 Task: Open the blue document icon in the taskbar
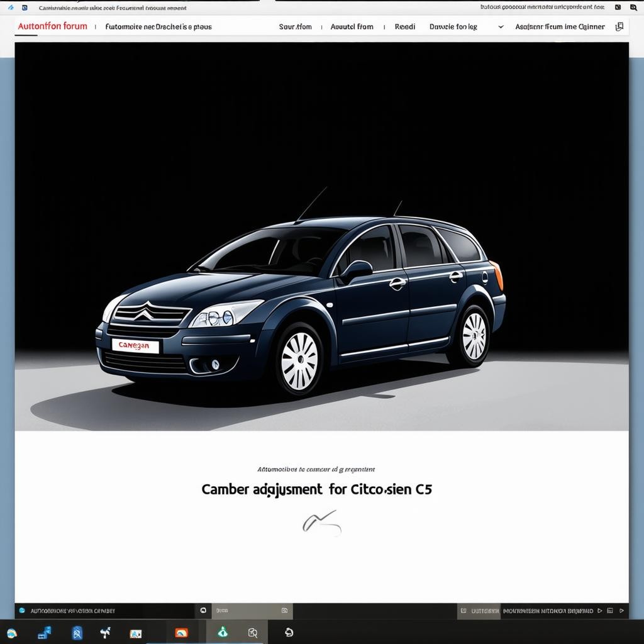click(77, 633)
